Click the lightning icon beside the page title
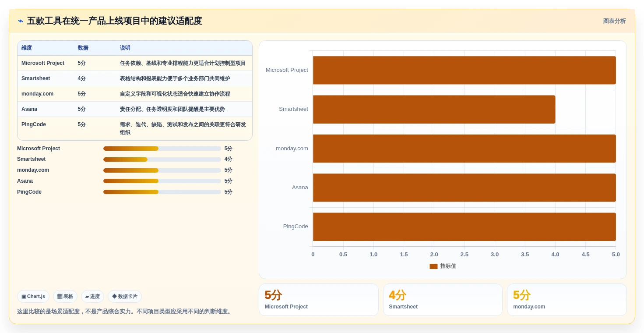644x333 pixels. coord(20,21)
